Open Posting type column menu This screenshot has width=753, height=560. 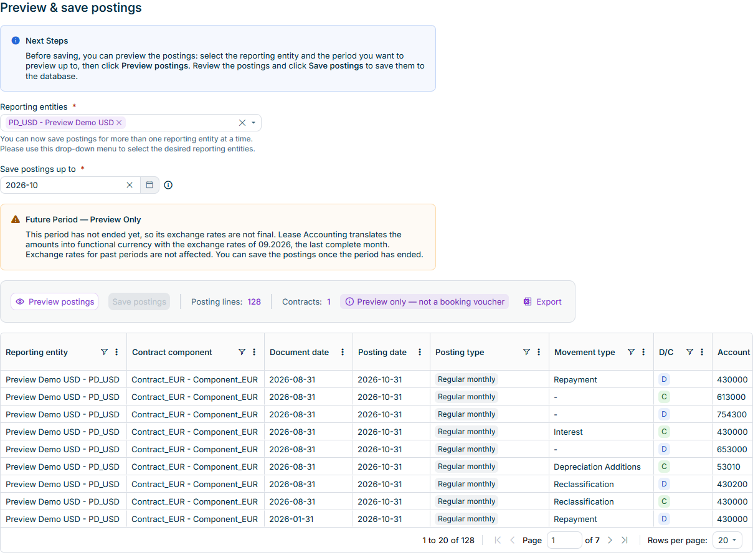[539, 352]
